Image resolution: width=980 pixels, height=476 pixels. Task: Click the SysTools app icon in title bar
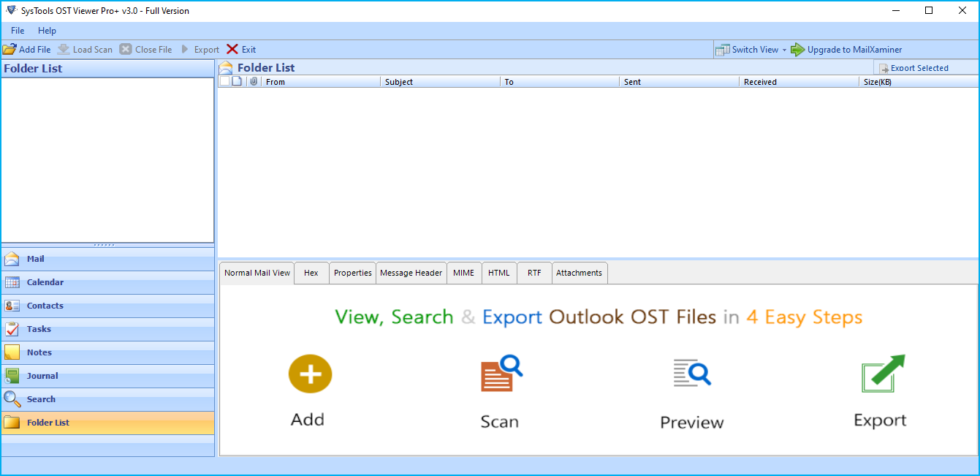(x=11, y=10)
